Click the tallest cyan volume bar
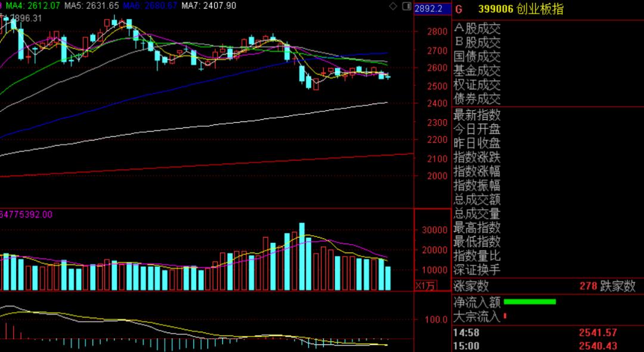Image resolution: width=644 pixels, height=352 pixels. click(302, 257)
